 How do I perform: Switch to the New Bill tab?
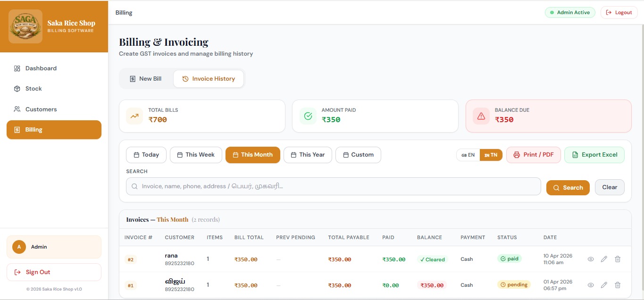click(146, 78)
